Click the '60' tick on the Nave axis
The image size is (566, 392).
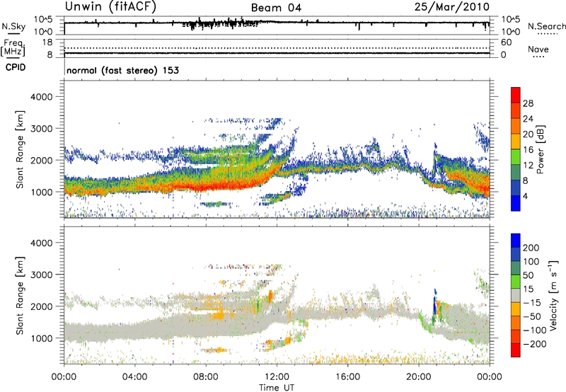point(506,42)
